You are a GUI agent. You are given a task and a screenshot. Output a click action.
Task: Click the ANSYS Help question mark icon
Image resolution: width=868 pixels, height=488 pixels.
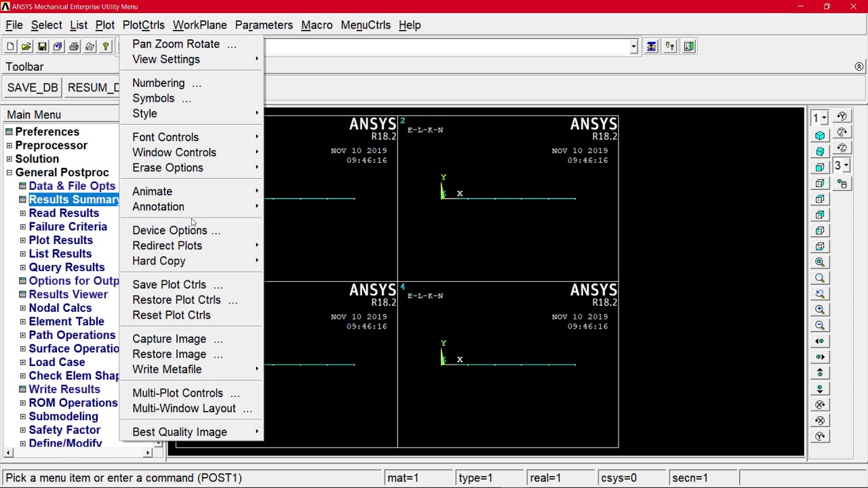point(106,47)
